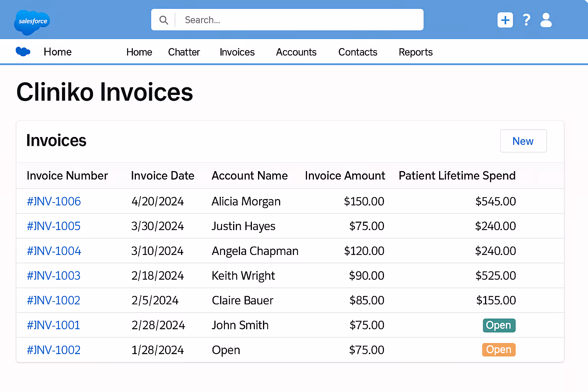This screenshot has width=588, height=392.
Task: Click the Invoice Number column header
Action: tap(67, 175)
